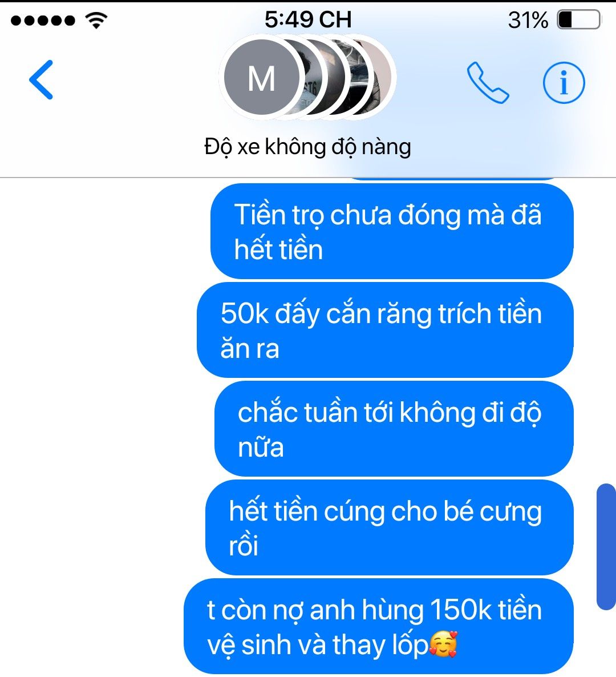The image size is (616, 677).
Task: Tap the smiling hearts emoji
Action: (443, 644)
